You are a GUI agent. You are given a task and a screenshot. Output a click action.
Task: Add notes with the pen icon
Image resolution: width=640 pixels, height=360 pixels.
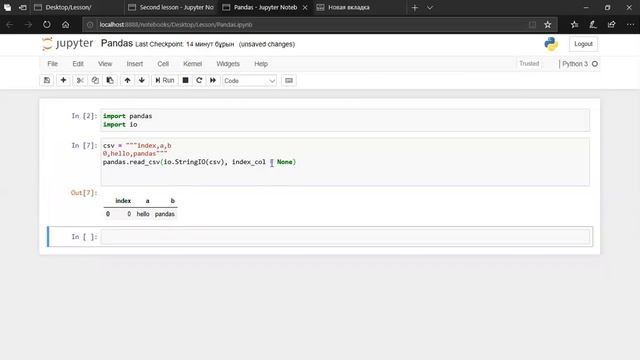pos(593,25)
